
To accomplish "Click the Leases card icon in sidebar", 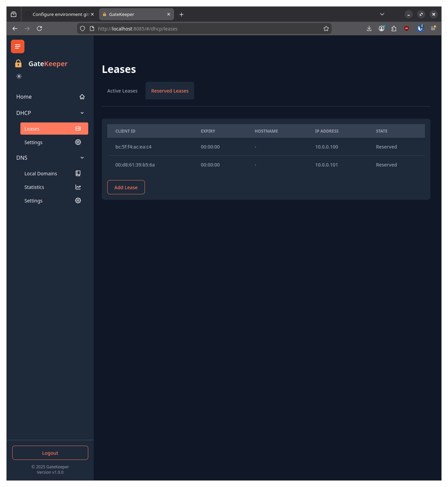I will [78, 129].
